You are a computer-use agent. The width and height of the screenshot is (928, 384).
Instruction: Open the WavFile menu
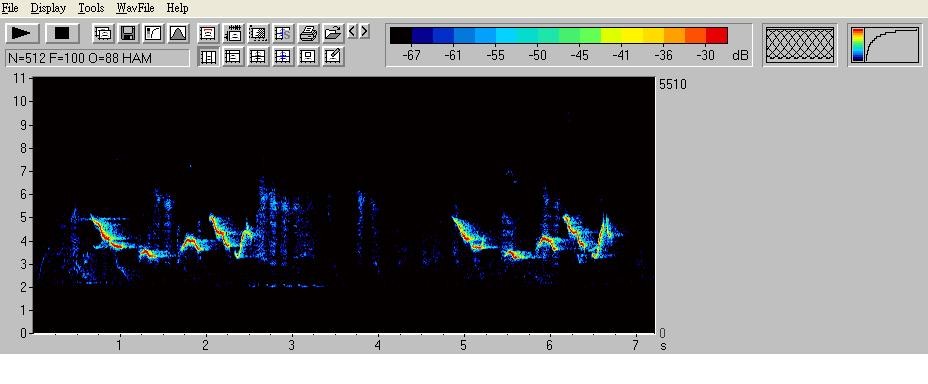135,8
